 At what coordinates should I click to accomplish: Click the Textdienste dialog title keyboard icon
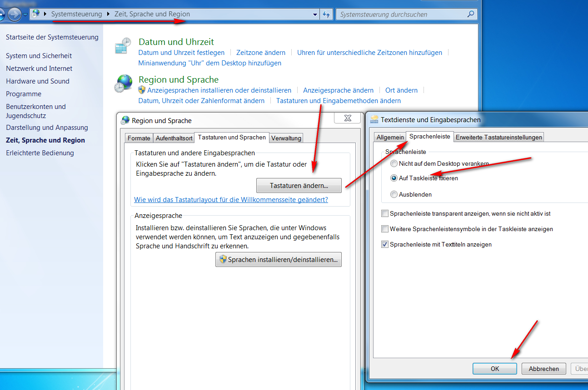point(374,120)
